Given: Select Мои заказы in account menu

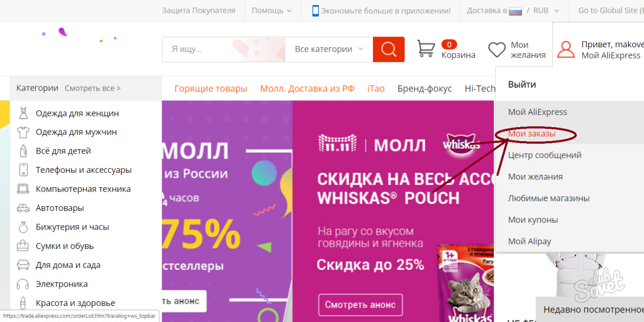Looking at the screenshot, I should pos(531,134).
